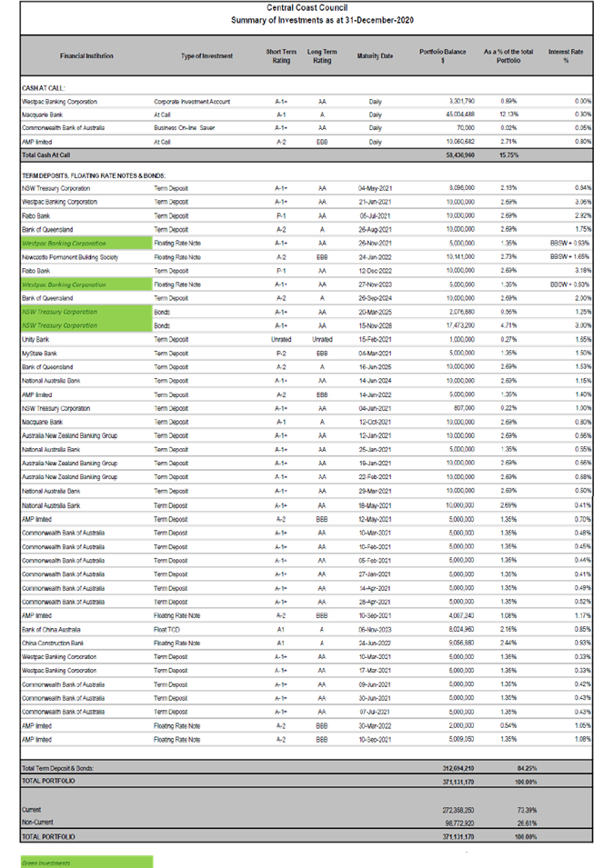Select 'TERM DEPOSITS, FLOATING RATE NOTES & BONDS:' label

(x=94, y=175)
